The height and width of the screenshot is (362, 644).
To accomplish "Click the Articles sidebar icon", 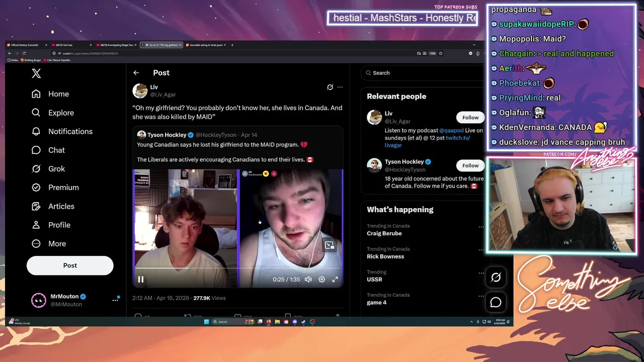I will 36,206.
